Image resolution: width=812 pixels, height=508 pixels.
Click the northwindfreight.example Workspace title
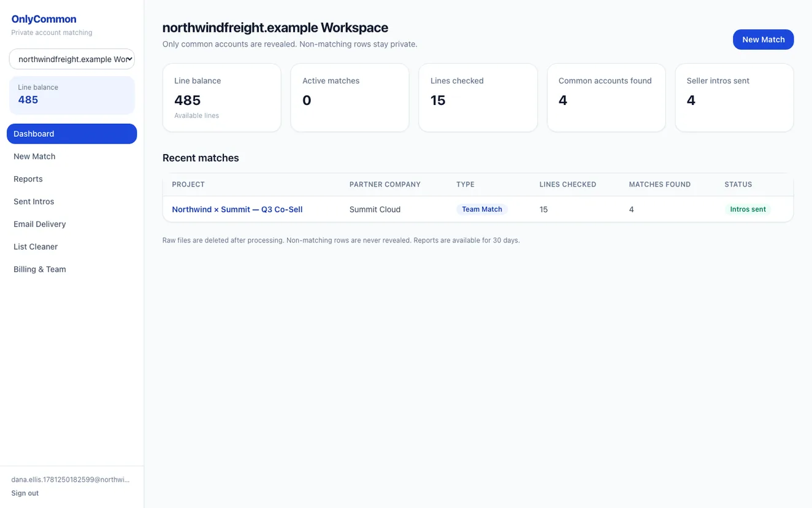coord(275,28)
